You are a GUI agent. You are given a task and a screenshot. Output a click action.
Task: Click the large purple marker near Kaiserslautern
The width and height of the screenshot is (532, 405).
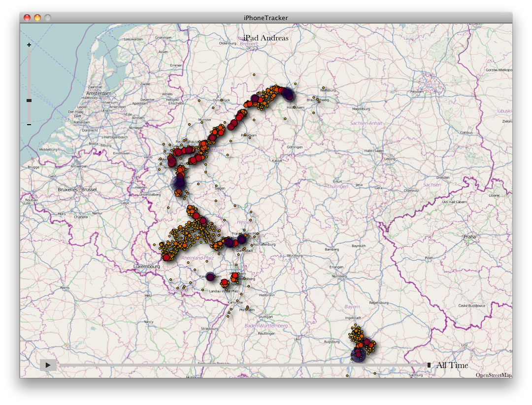210,277
